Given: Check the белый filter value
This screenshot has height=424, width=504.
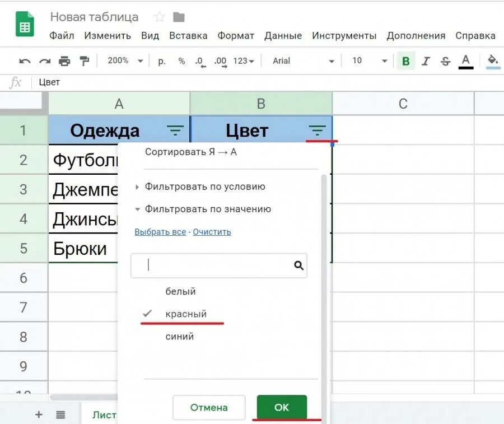Looking at the screenshot, I should [x=180, y=291].
